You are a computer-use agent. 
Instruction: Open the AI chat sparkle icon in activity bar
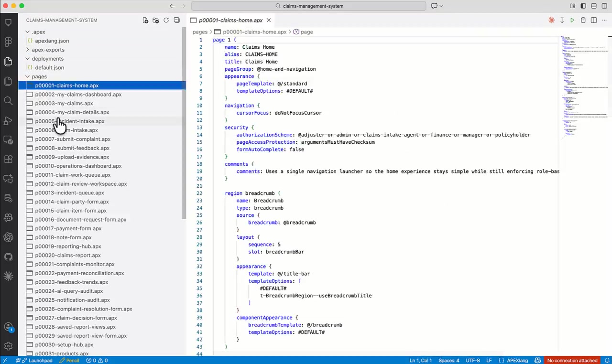(8, 179)
